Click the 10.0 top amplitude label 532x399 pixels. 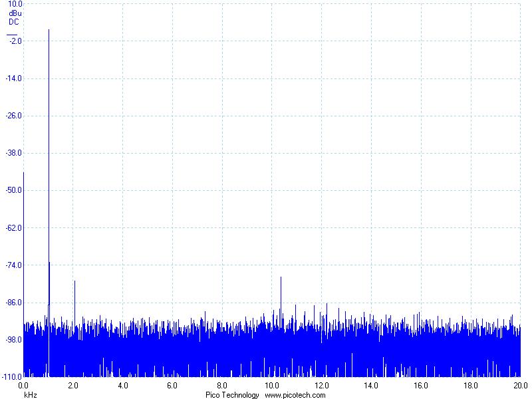[15, 4]
